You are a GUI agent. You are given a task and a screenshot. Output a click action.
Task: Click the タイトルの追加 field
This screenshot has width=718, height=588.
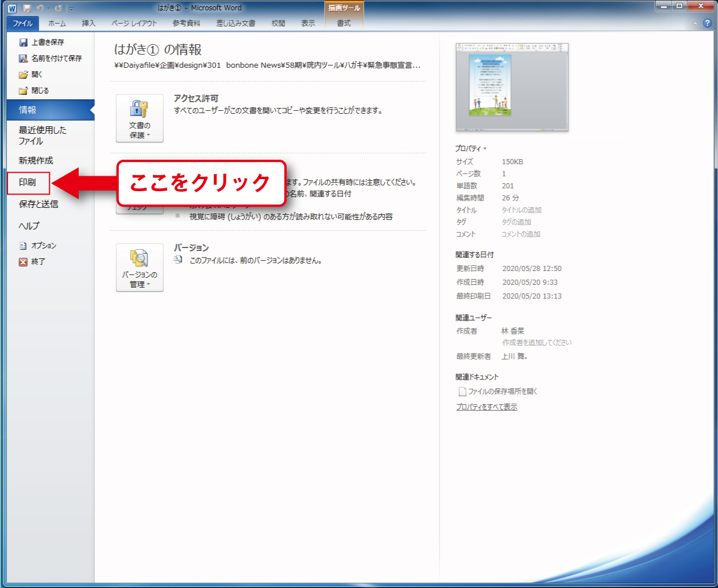tap(522, 210)
